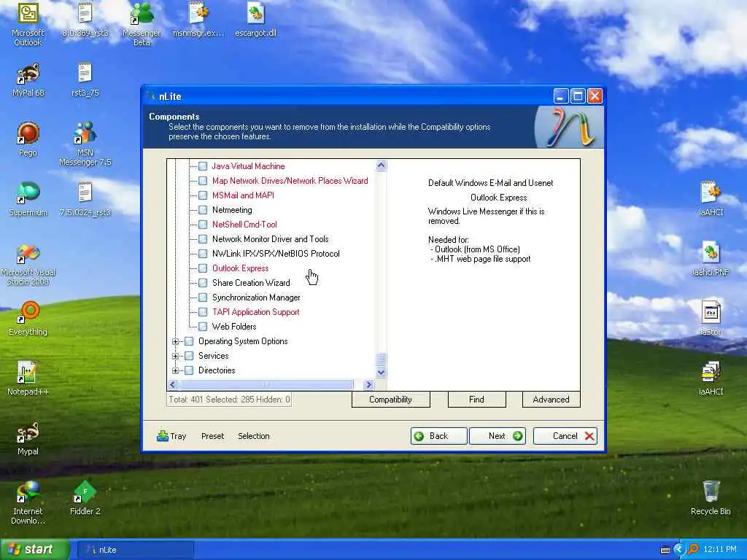Check the Network Monitor Driver and Tools box
The image size is (747, 560).
point(203,239)
